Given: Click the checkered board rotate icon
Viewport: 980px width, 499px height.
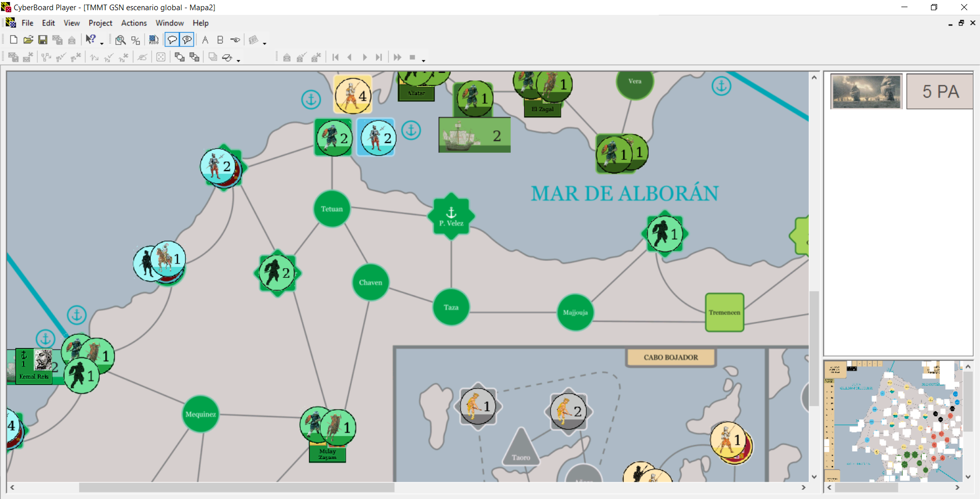Looking at the screenshot, I should (154, 40).
